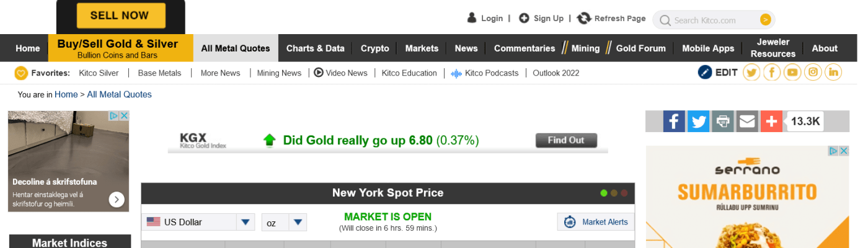Open Kitco's LinkedIn page icon

tap(834, 73)
